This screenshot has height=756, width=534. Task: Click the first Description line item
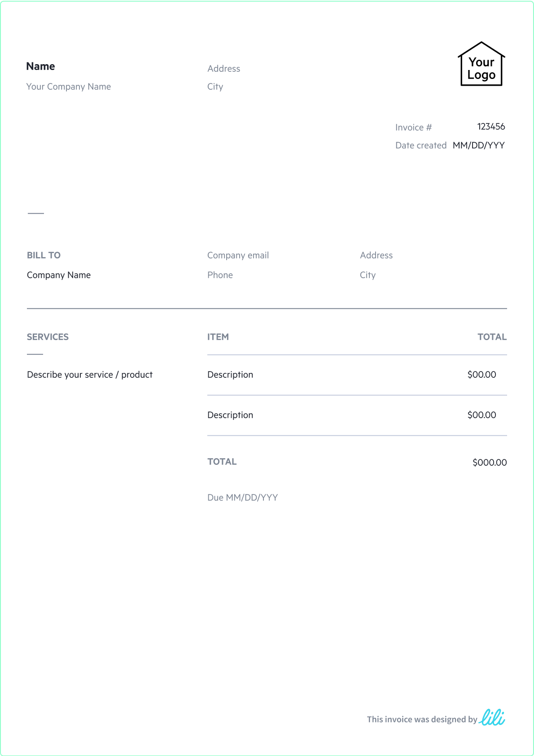pyautogui.click(x=230, y=375)
